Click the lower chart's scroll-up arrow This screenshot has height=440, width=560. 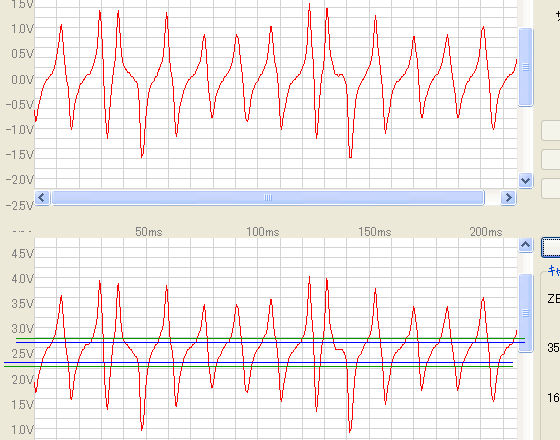pyautogui.click(x=525, y=245)
